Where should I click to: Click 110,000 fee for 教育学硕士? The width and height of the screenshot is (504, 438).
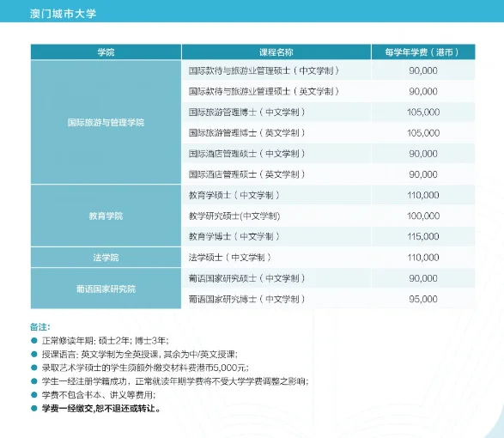pyautogui.click(x=423, y=195)
